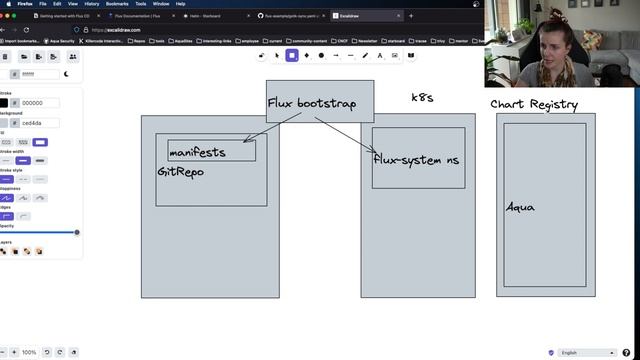Screen dimensions: 640x360
Task: Set stroke style to solid
Action: click(x=6, y=179)
